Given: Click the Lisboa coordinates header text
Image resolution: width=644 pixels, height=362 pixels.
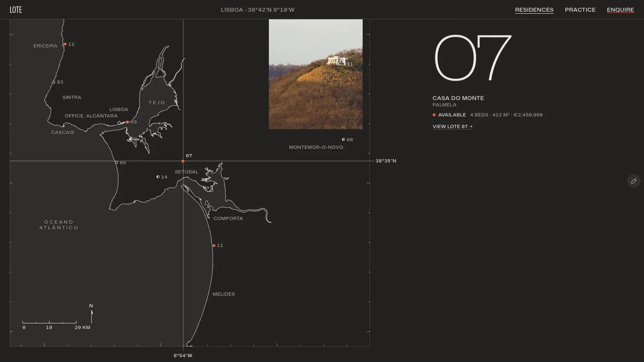Looking at the screenshot, I should point(258,10).
